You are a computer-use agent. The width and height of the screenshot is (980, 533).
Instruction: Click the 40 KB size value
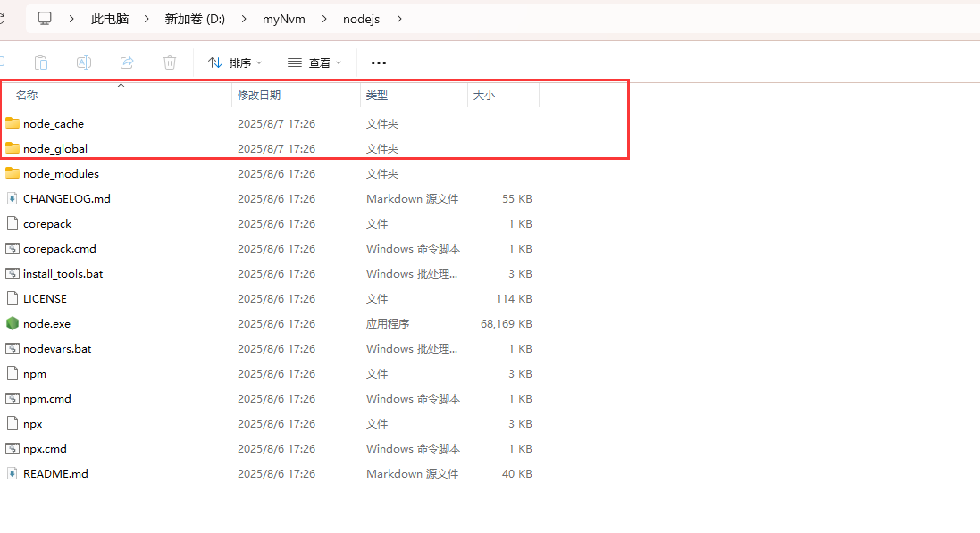517,474
